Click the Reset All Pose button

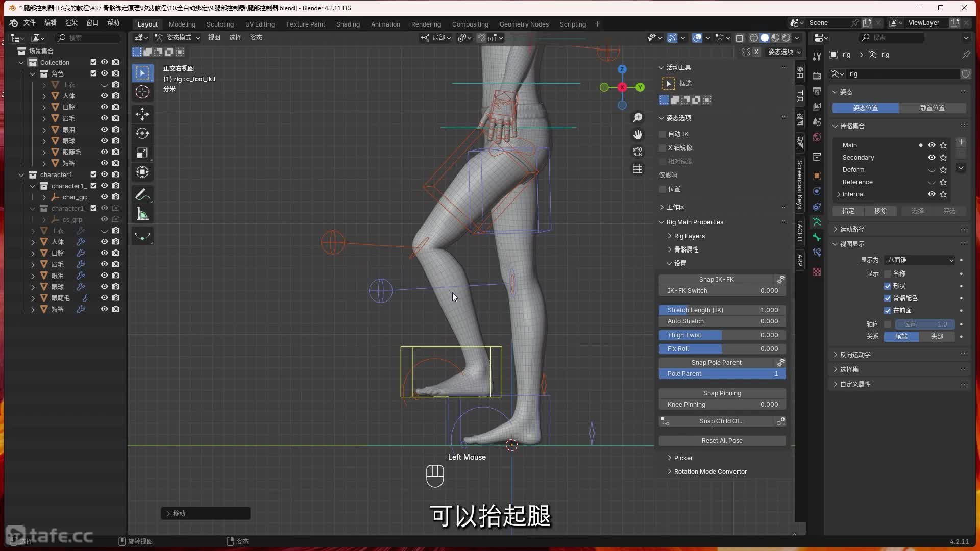pyautogui.click(x=722, y=440)
